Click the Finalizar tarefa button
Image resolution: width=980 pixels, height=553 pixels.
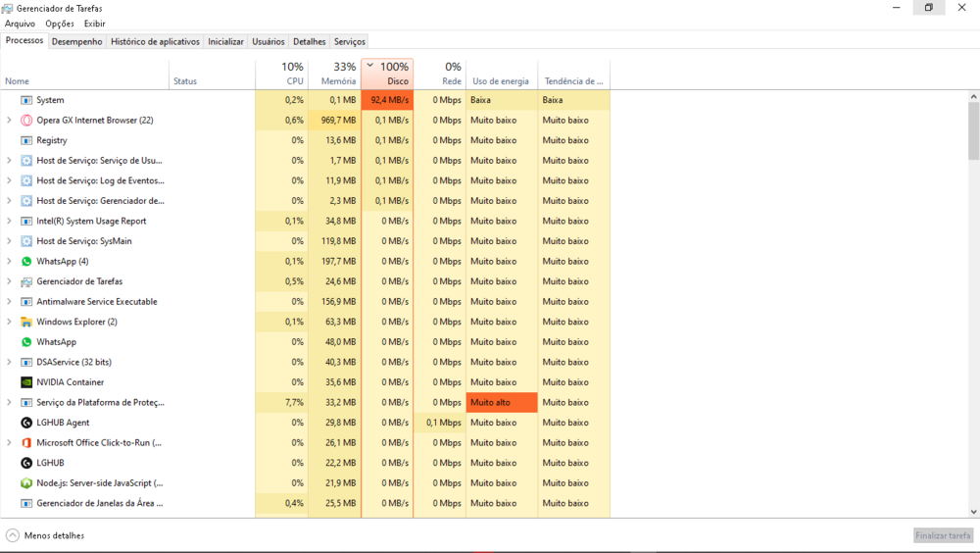943,535
